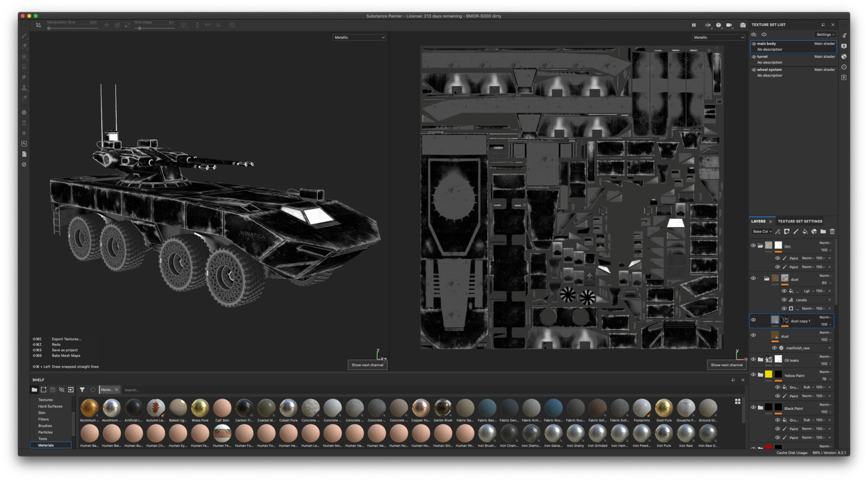This screenshot has width=868, height=480.
Task: Toggle visibility of Levels effect
Action: (x=784, y=300)
